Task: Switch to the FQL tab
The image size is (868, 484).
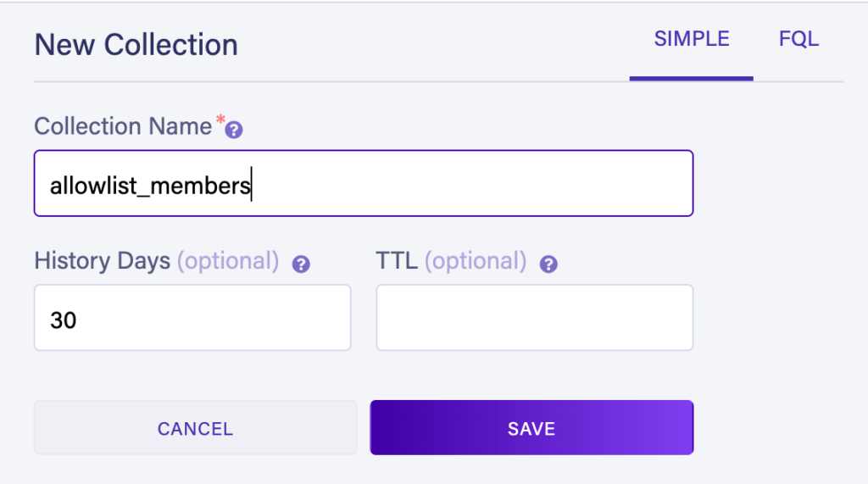Action: click(798, 39)
